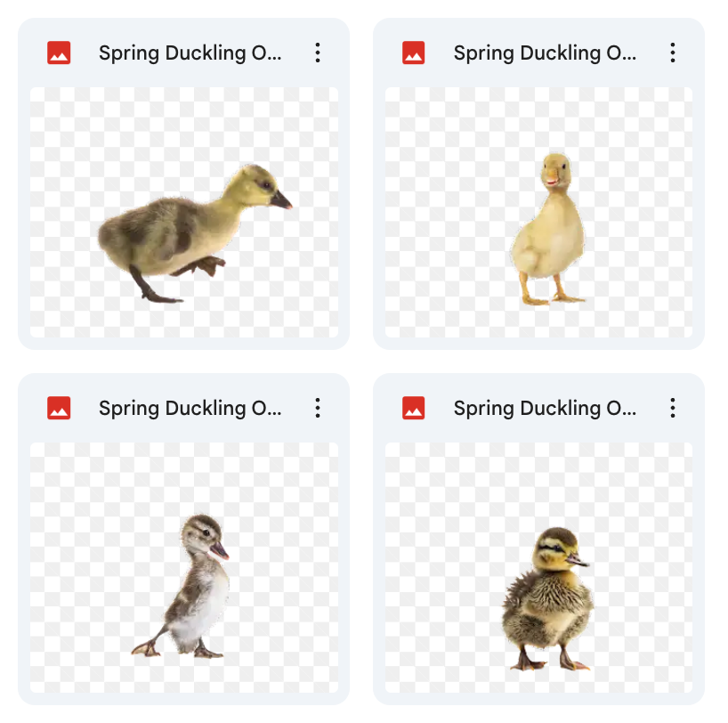Select the file title above the white-bellied duckling
Viewport: 728px width, 723px height.
point(190,409)
